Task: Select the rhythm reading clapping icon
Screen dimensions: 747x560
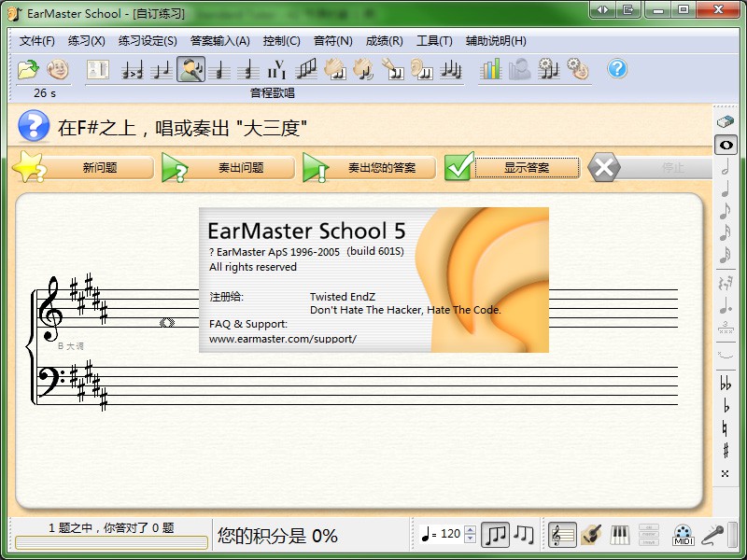Action: (x=335, y=70)
